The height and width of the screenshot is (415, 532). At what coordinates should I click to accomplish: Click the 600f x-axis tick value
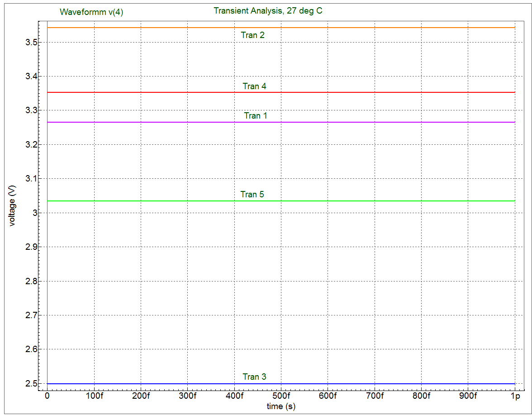(x=328, y=396)
